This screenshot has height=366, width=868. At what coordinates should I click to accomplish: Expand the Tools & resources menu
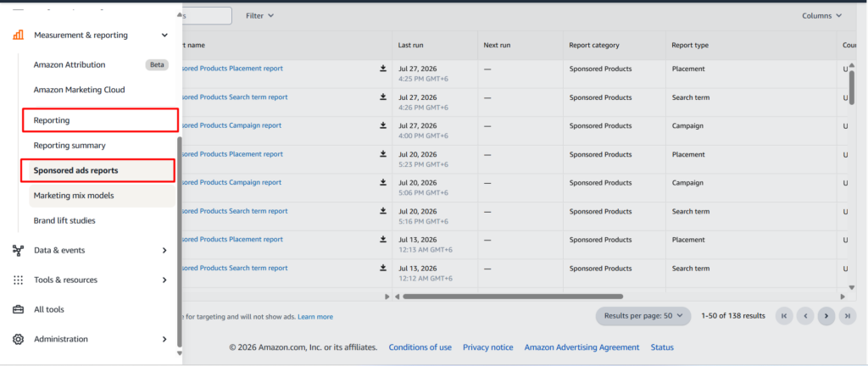coord(164,280)
